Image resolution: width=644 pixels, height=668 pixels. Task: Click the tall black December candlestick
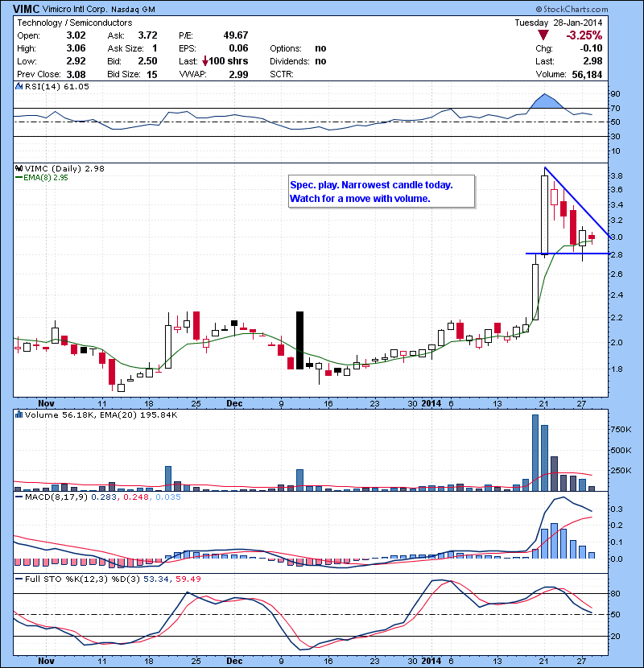coord(299,340)
